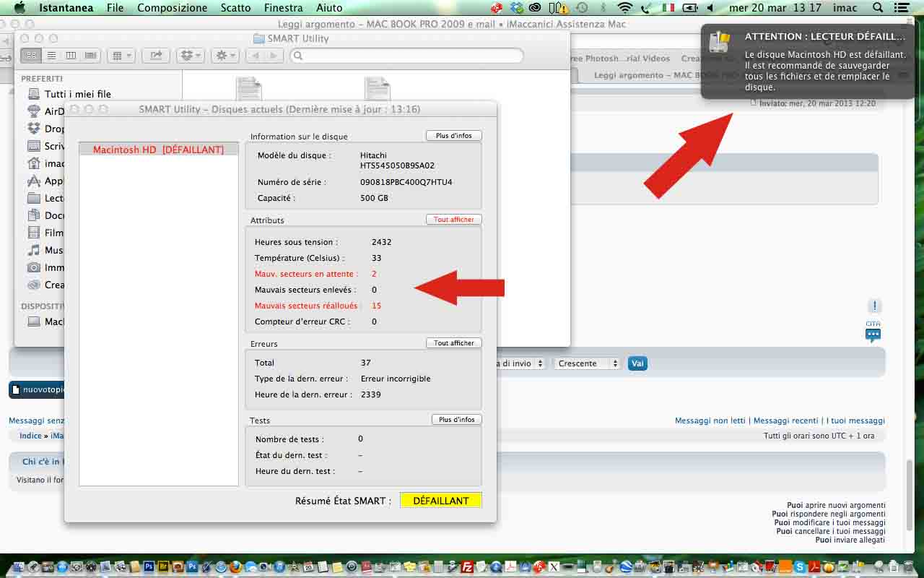Click the Indice breadcrumb link

(x=30, y=436)
